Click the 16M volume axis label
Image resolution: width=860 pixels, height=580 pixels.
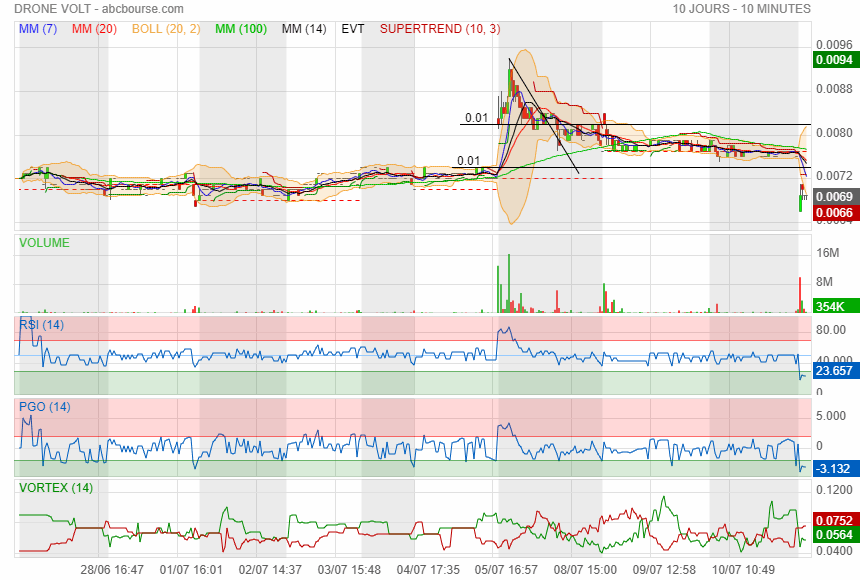tap(828, 252)
